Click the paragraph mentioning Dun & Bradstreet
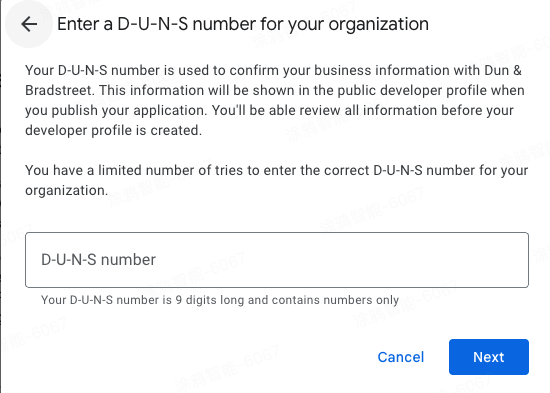The image size is (550, 393). click(x=275, y=100)
